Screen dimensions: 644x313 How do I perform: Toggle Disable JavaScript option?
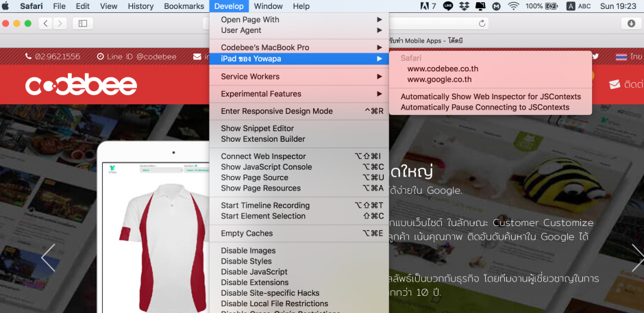coord(299,271)
